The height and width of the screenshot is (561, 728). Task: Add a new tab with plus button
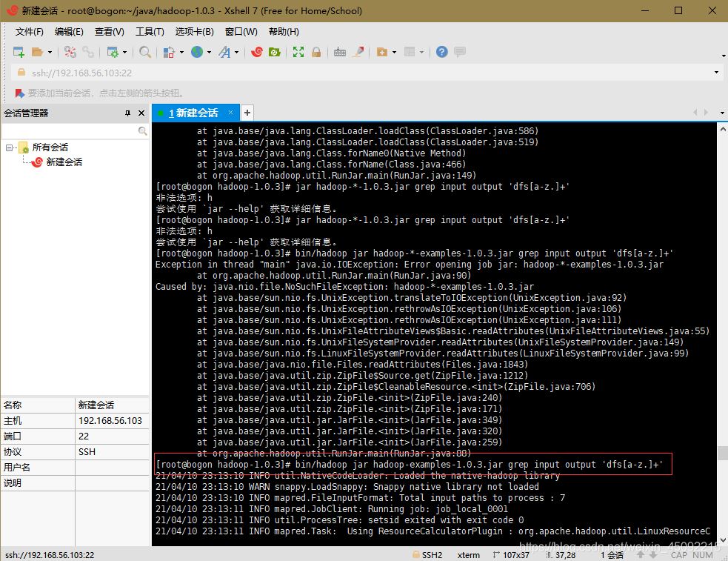(247, 113)
